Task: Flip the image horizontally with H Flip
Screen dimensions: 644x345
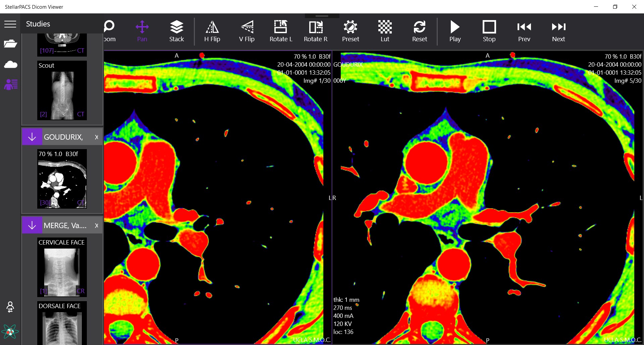Action: [212, 31]
